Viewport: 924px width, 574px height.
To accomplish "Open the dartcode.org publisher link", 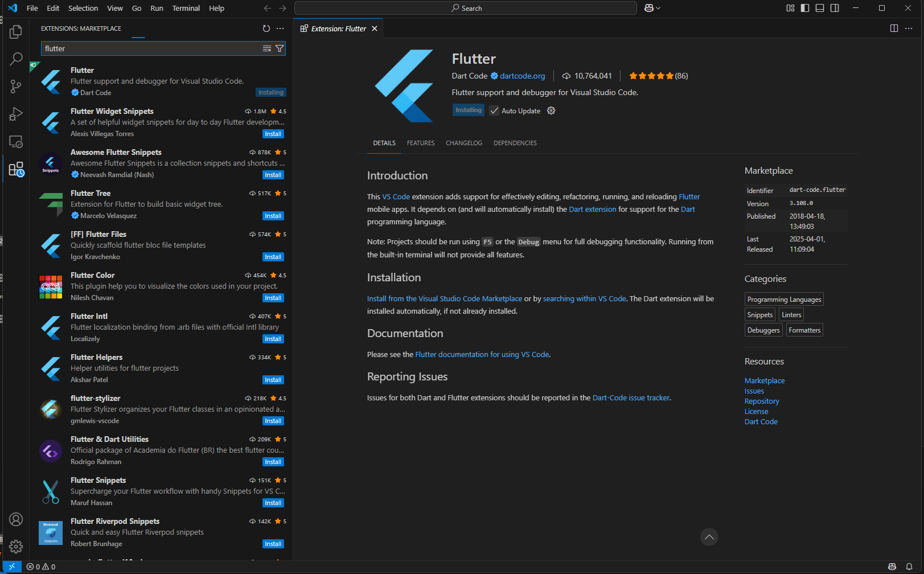I will (522, 76).
